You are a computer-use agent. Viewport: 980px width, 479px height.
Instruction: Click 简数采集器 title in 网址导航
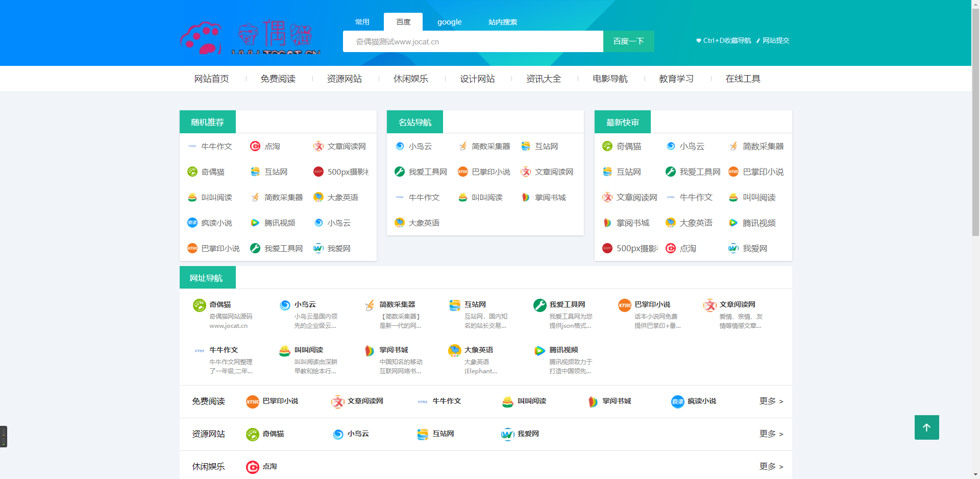coord(397,304)
